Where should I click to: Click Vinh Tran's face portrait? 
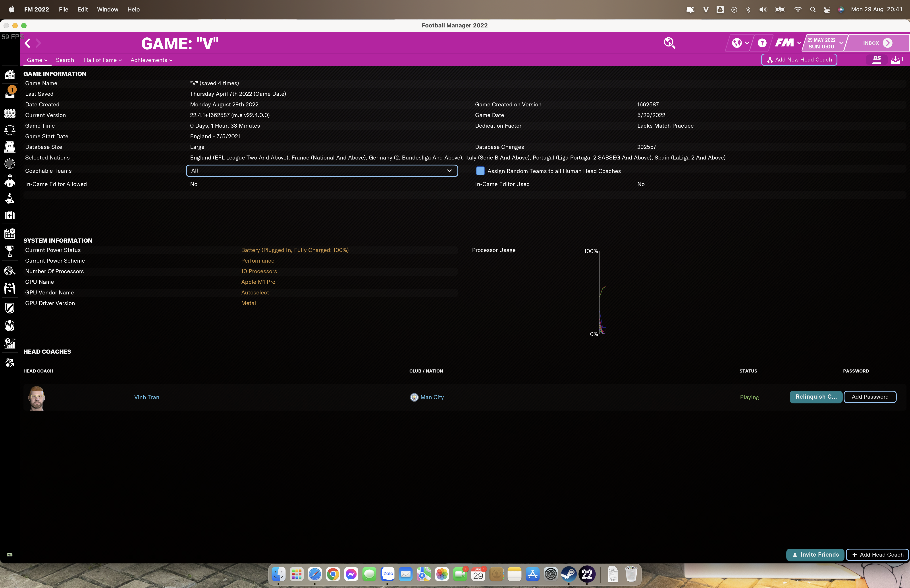coord(37,398)
